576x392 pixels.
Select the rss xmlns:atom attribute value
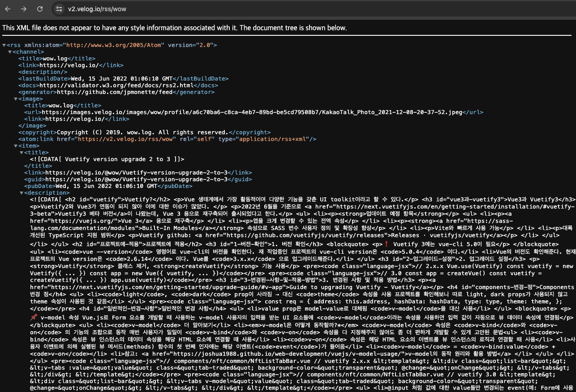[x=114, y=45]
